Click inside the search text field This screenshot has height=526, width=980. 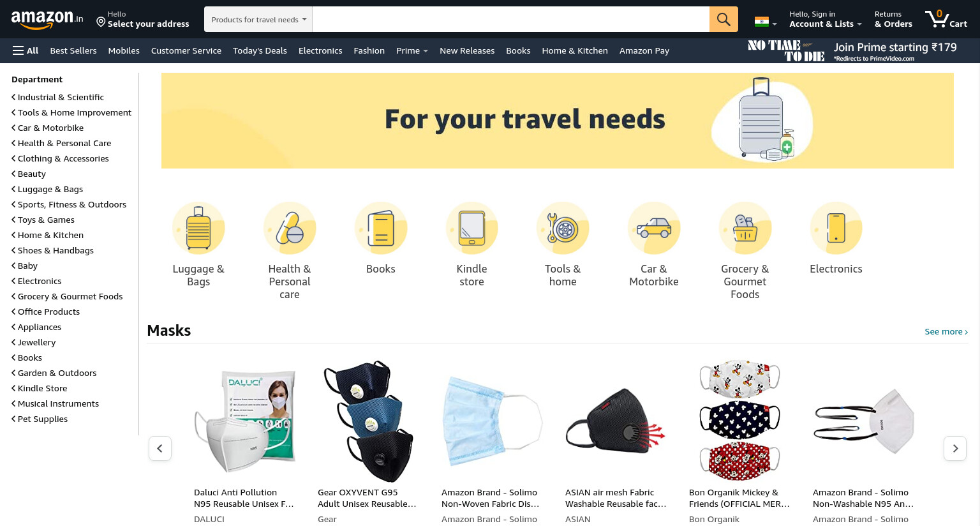click(511, 19)
